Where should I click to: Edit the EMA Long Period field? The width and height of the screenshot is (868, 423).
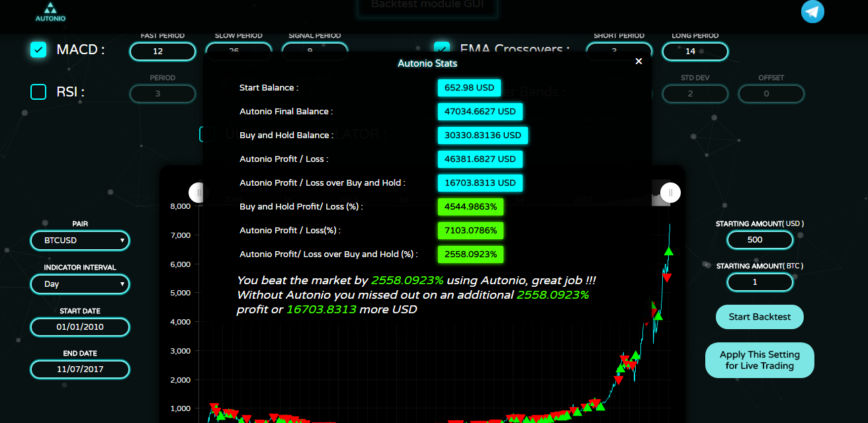(x=695, y=51)
